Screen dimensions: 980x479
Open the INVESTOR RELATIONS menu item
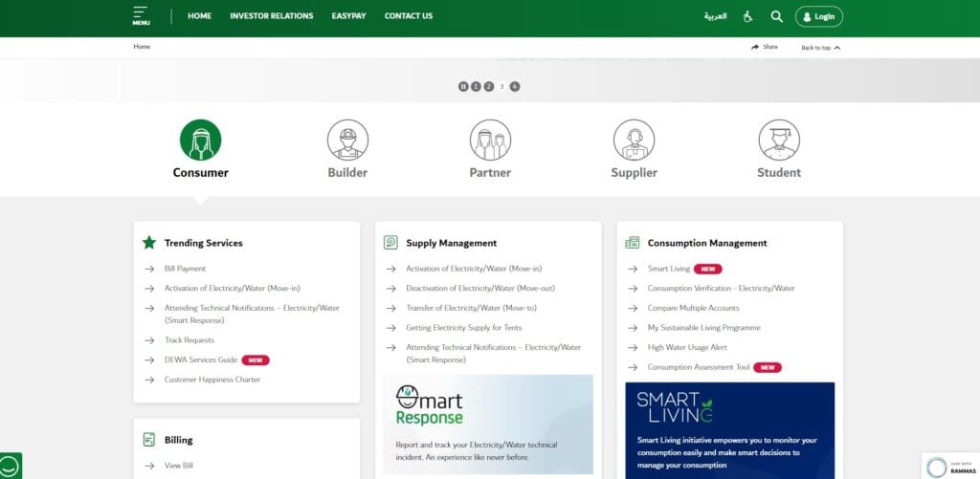point(271,16)
